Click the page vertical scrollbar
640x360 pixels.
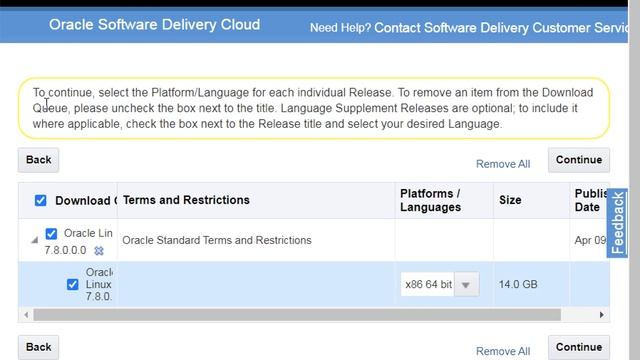(634, 180)
